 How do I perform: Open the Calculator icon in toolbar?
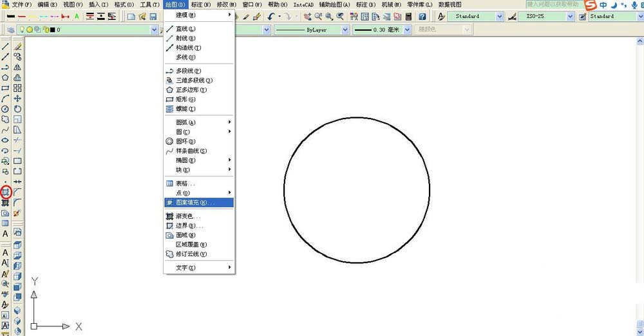point(408,17)
